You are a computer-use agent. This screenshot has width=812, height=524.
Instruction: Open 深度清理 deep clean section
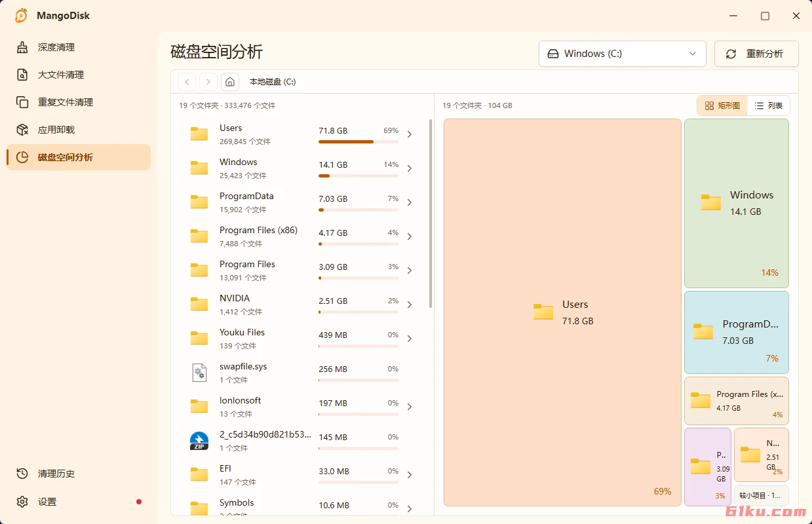pyautogui.click(x=79, y=47)
